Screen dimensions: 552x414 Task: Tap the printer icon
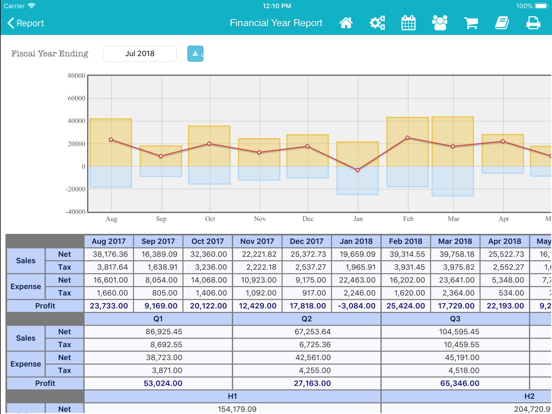tap(533, 23)
